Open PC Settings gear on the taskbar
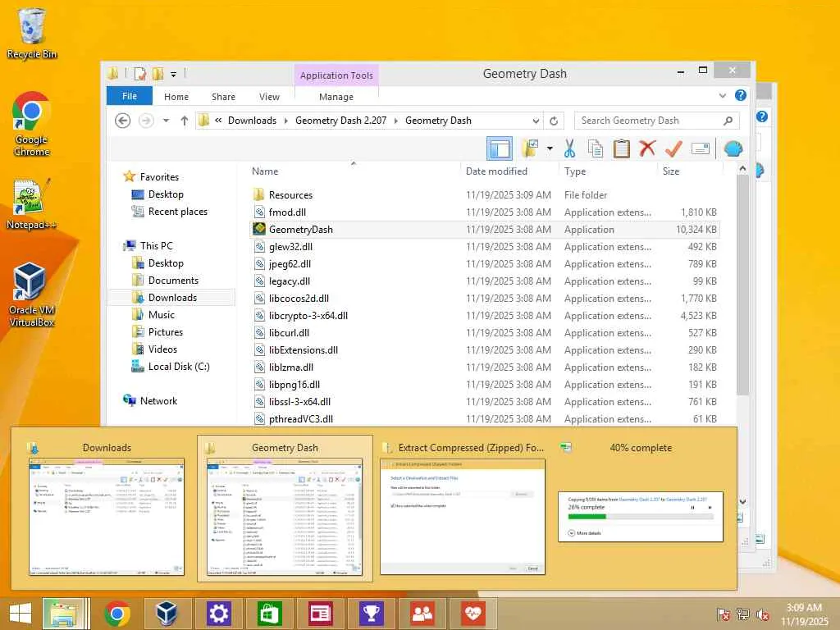Screen dimensions: 840x630 (x=218, y=614)
